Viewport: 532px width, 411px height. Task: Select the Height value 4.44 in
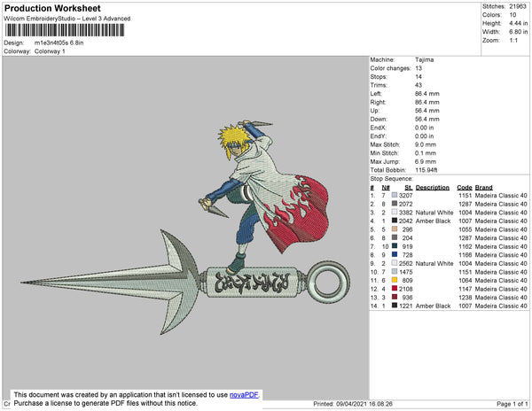click(x=518, y=23)
